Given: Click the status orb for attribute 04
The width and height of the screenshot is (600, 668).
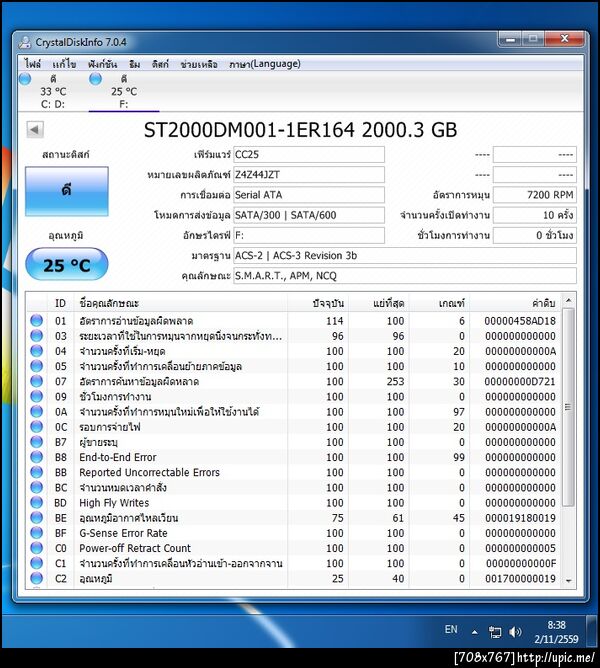Looking at the screenshot, I should (x=37, y=351).
